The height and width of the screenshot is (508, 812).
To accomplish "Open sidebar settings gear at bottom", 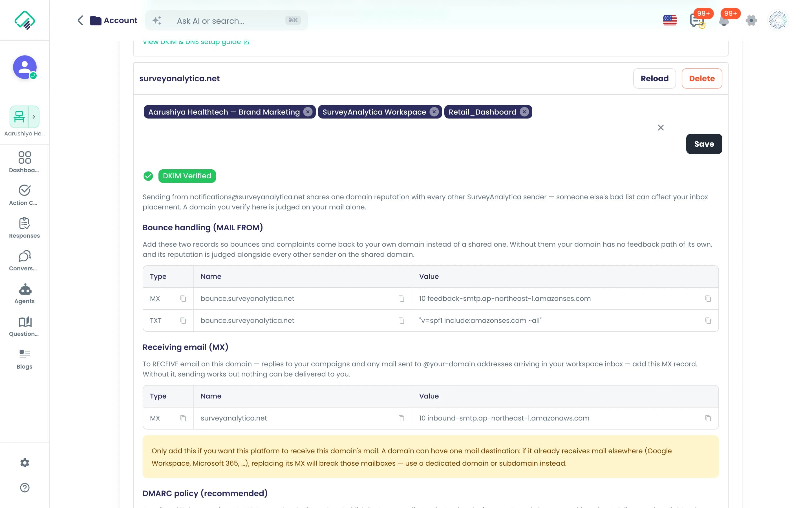I will 25,463.
